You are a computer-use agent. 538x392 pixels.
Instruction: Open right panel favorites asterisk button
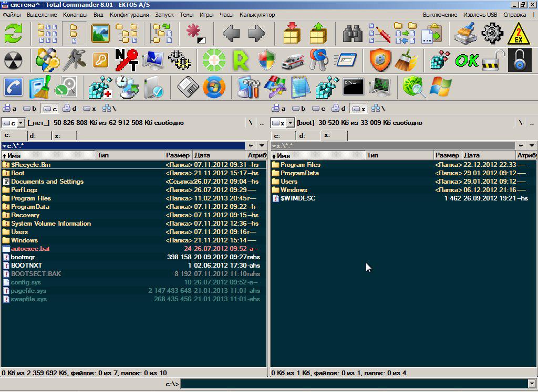(521, 146)
